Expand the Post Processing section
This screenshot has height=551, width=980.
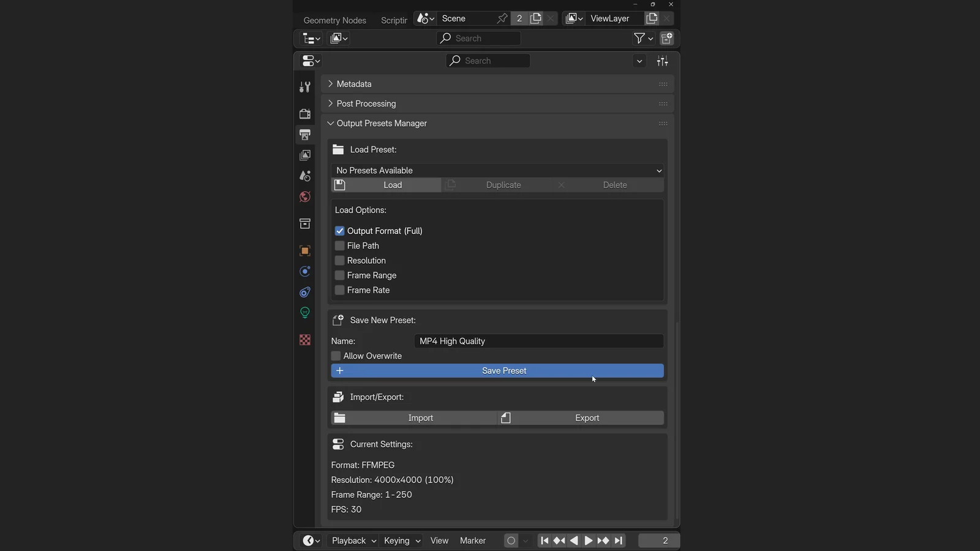[366, 103]
